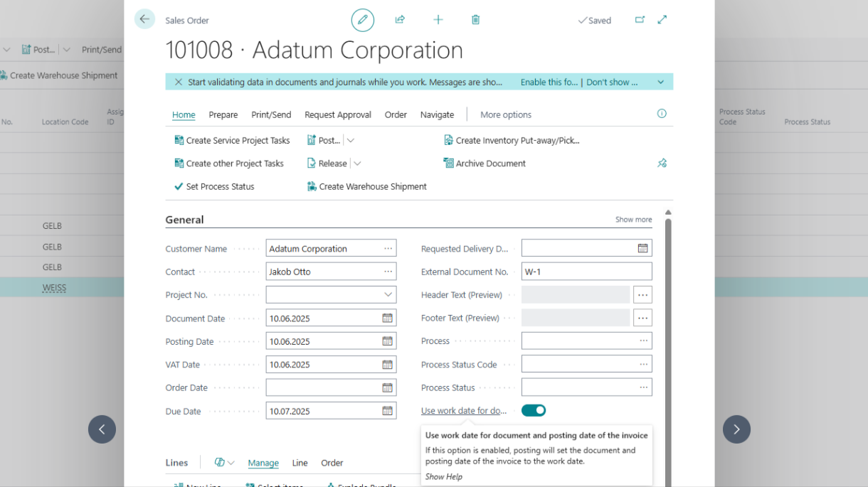The height and width of the screenshot is (487, 868).
Task: Click Create Inventory Put-away/Pick action
Action: (x=512, y=141)
